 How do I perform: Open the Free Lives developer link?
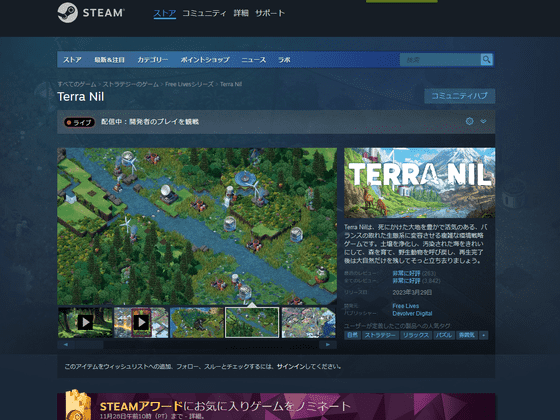(x=406, y=306)
